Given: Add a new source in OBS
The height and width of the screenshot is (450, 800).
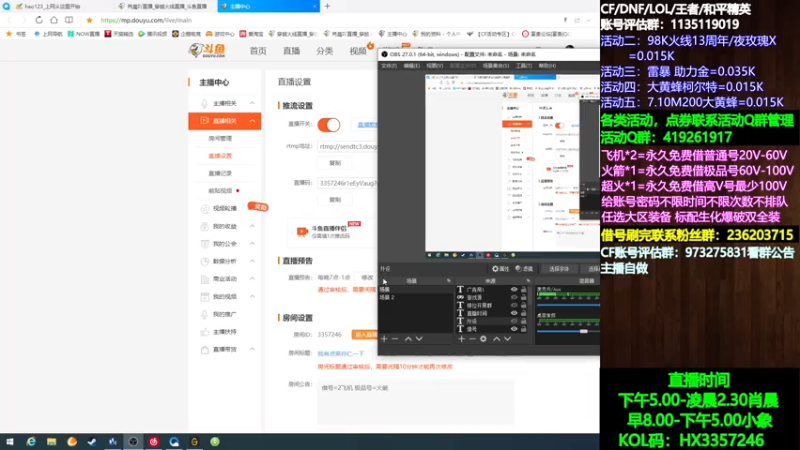Looking at the screenshot, I should [x=461, y=339].
